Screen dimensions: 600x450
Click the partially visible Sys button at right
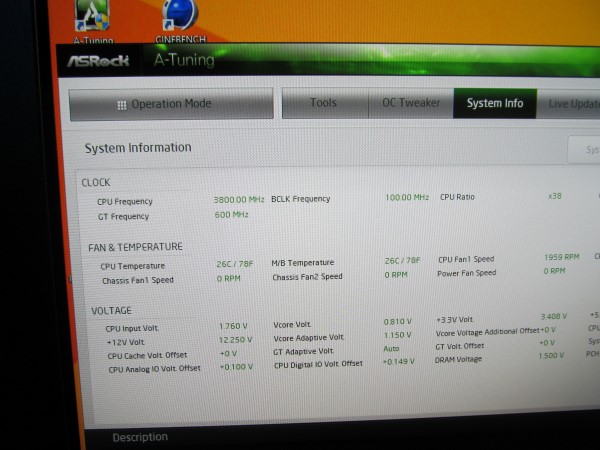[584, 149]
